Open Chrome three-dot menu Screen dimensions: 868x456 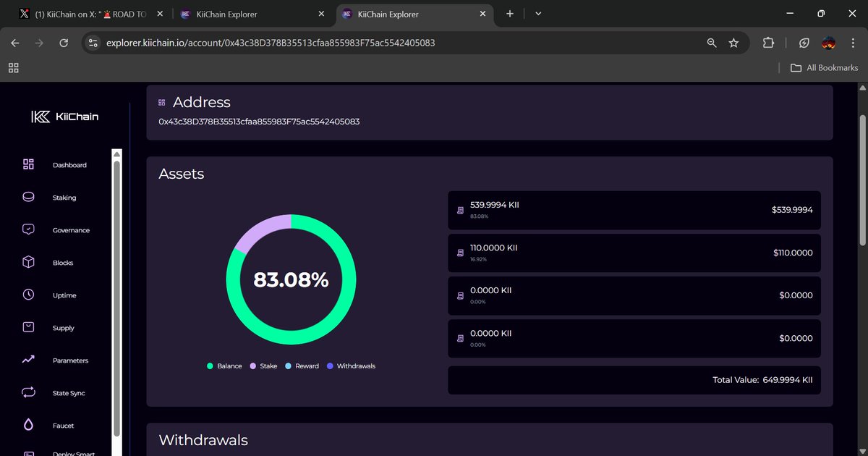pyautogui.click(x=854, y=43)
